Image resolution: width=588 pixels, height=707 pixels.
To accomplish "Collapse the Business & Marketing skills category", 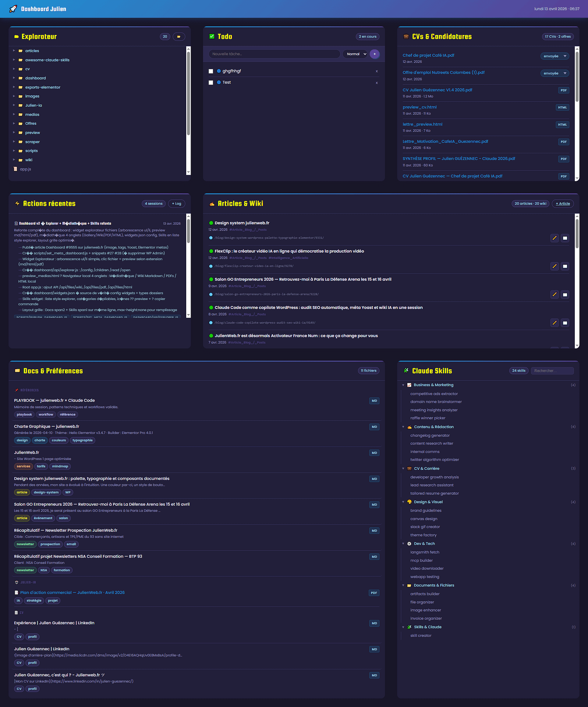I will [403, 385].
